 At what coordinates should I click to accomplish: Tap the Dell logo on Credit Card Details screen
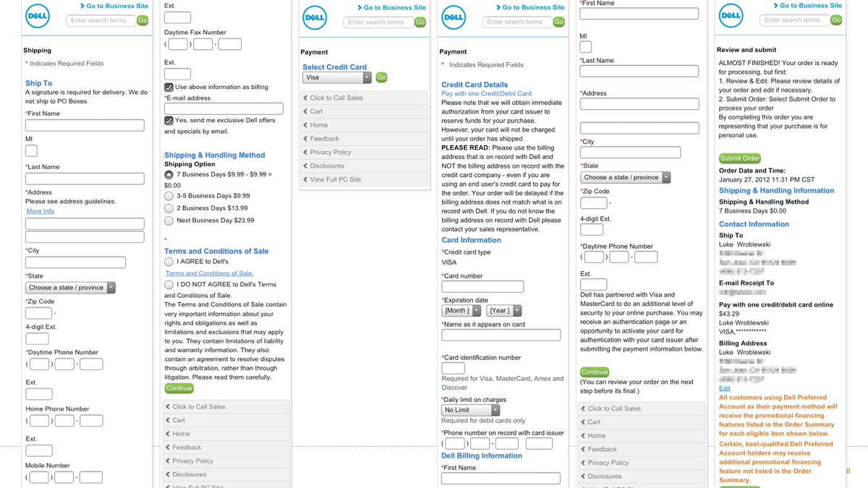tap(454, 17)
